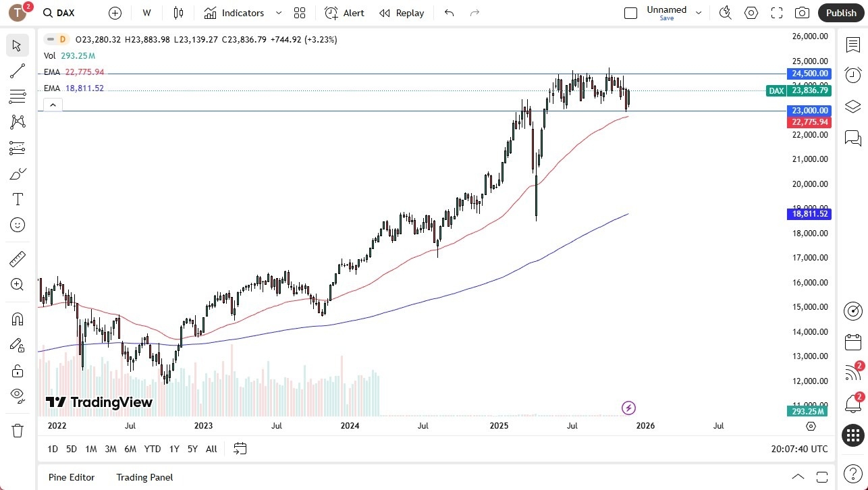868x490 pixels.
Task: Hide all drawings with eye icon
Action: point(18,394)
